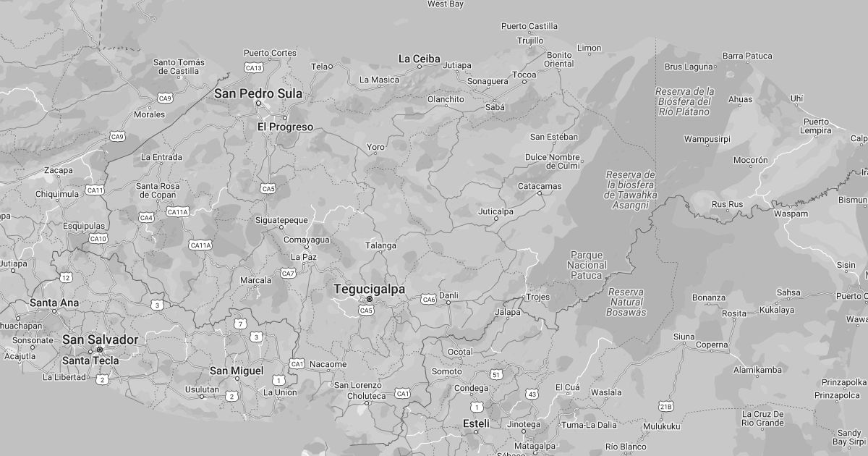Click the route 12 shield near Jutiapa
Viewport: 868px width, 456px height.
coord(66,277)
